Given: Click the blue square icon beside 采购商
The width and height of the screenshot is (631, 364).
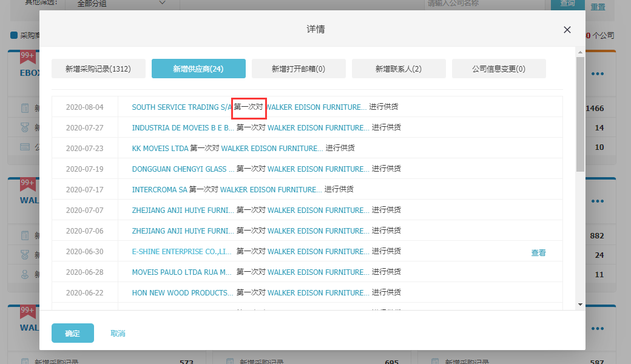Looking at the screenshot, I should (x=14, y=36).
